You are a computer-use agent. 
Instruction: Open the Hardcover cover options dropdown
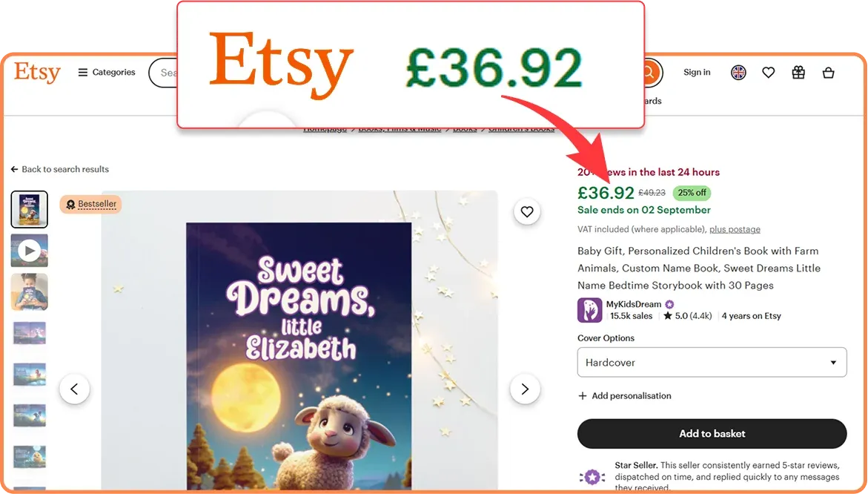pos(712,362)
